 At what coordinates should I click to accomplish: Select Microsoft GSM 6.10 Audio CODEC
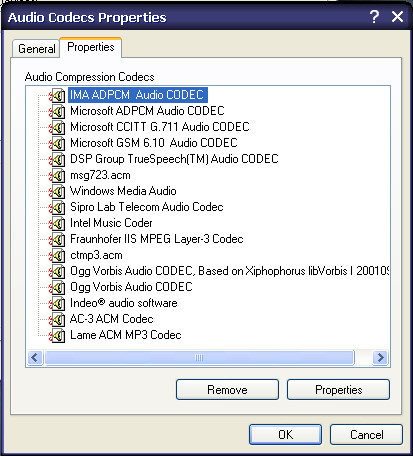(154, 143)
